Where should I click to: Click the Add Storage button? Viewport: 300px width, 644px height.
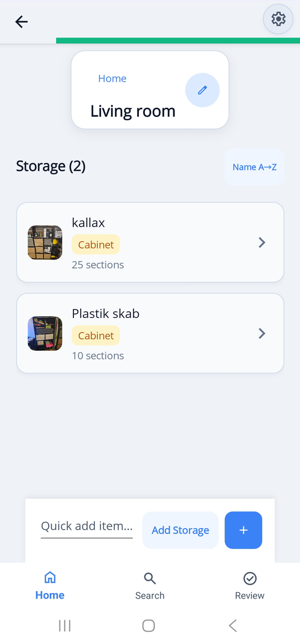pos(180,530)
